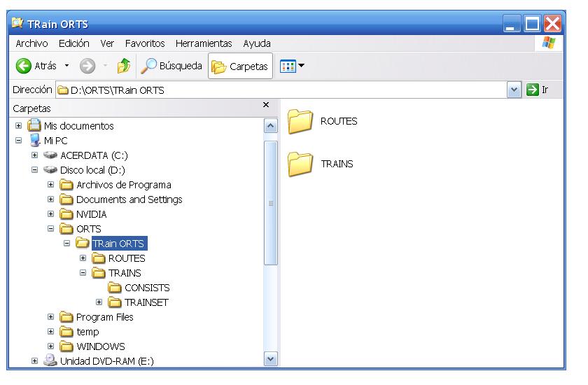This screenshot has width=588, height=385.
Task: Open the Archivo menu
Action: [x=31, y=43]
